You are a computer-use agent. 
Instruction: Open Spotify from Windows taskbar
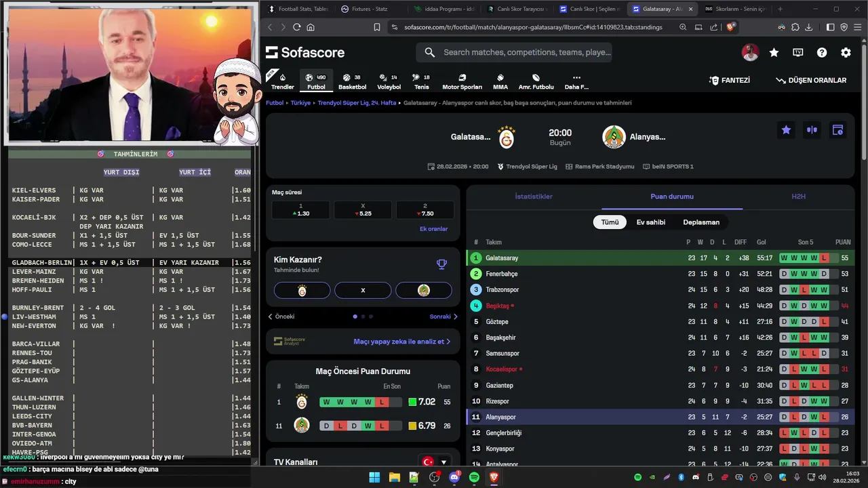[475, 477]
